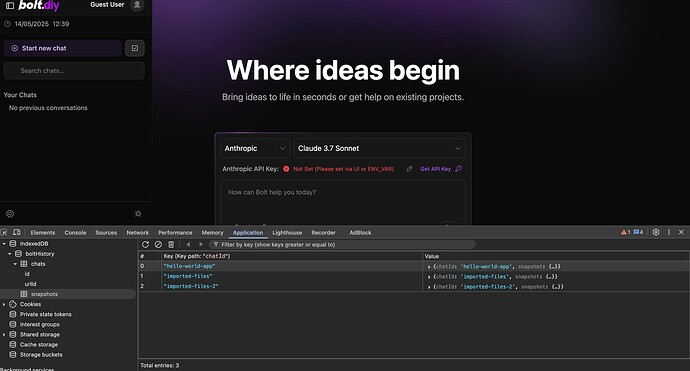Focus the Search chats field
Screen dimensions: 690x371
point(74,70)
